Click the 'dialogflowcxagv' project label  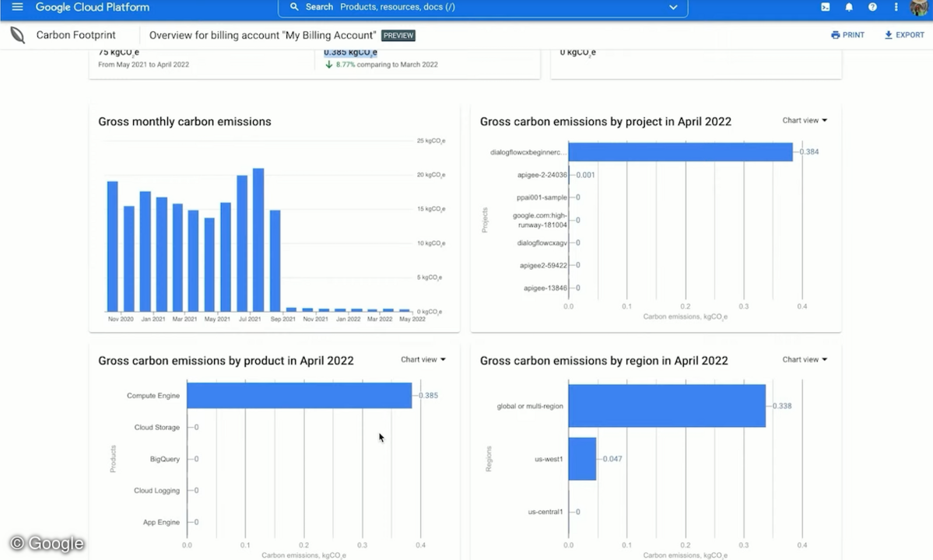[542, 243]
